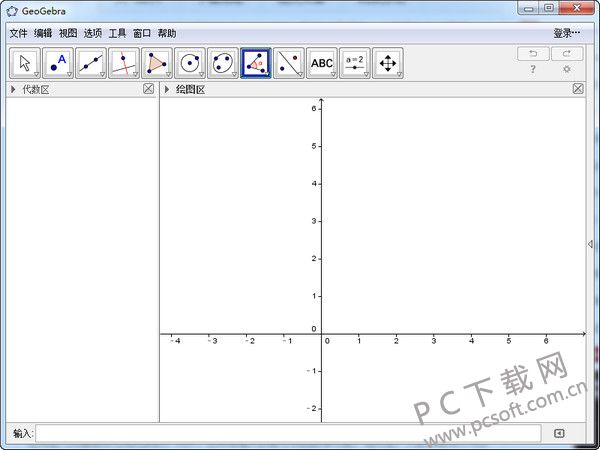Close the GeoGebra window
The width and height of the screenshot is (600, 450).
[577, 8]
